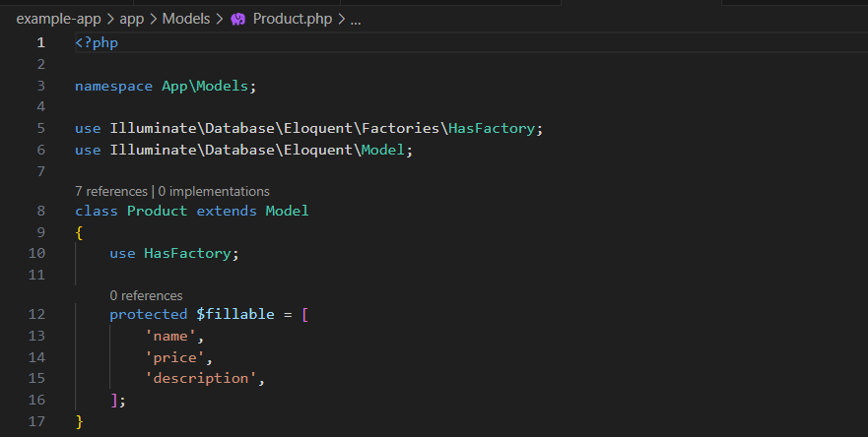Click the closing bracket on line 16
The height and width of the screenshot is (437, 868).
coord(114,400)
